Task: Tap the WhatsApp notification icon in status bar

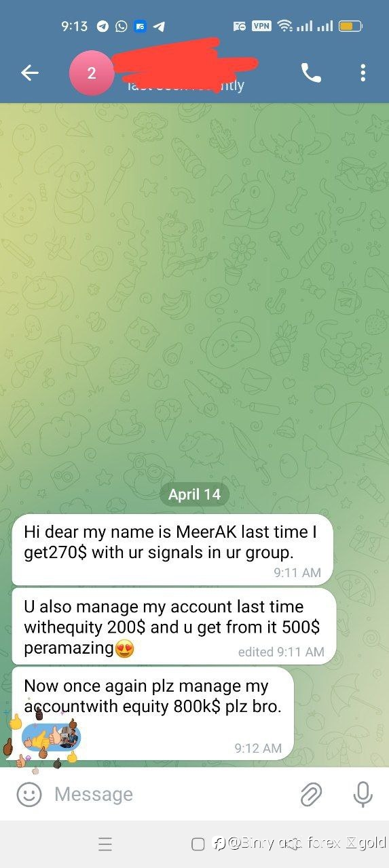Action: [x=122, y=26]
